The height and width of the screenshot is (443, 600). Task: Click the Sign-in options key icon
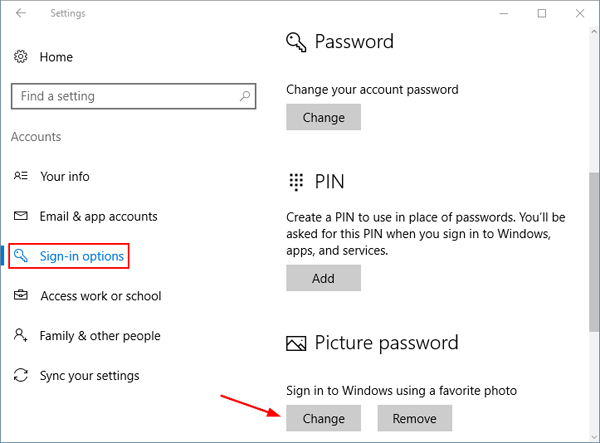[x=21, y=256]
